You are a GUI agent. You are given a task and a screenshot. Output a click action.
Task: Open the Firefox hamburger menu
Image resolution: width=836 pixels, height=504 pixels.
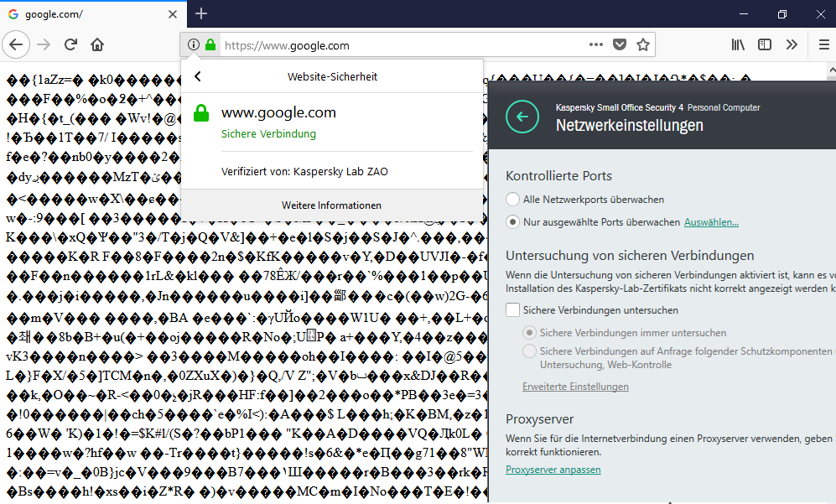(823, 44)
